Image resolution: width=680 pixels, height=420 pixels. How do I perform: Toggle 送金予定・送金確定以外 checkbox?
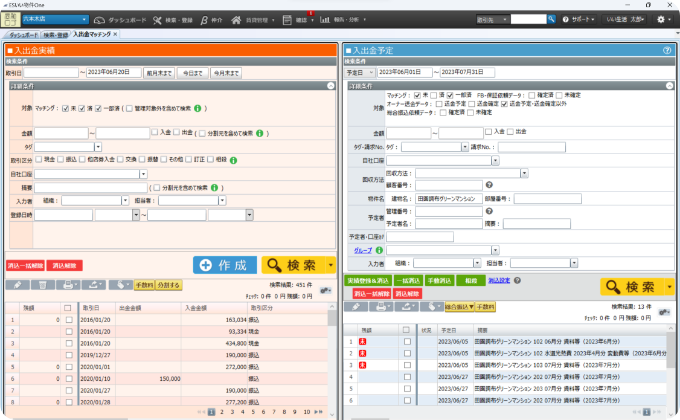(x=504, y=104)
